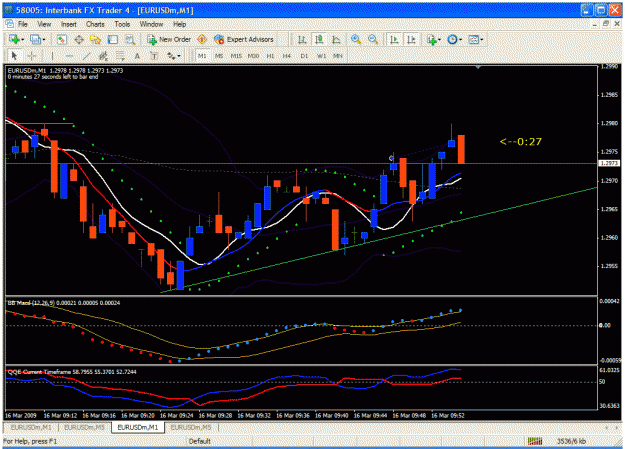Switch to H4 timeframe
The image size is (625, 449).
(x=287, y=56)
